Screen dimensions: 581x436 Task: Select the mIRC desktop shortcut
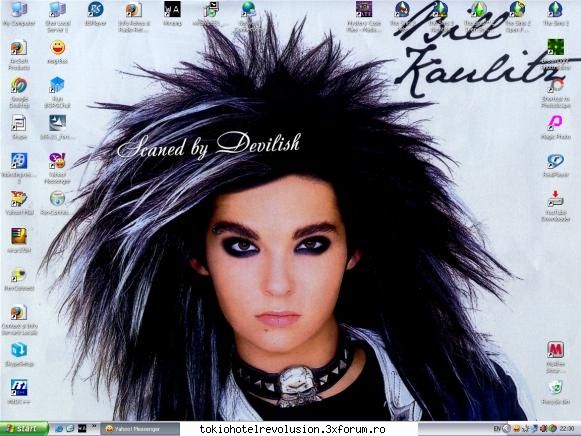point(19,391)
